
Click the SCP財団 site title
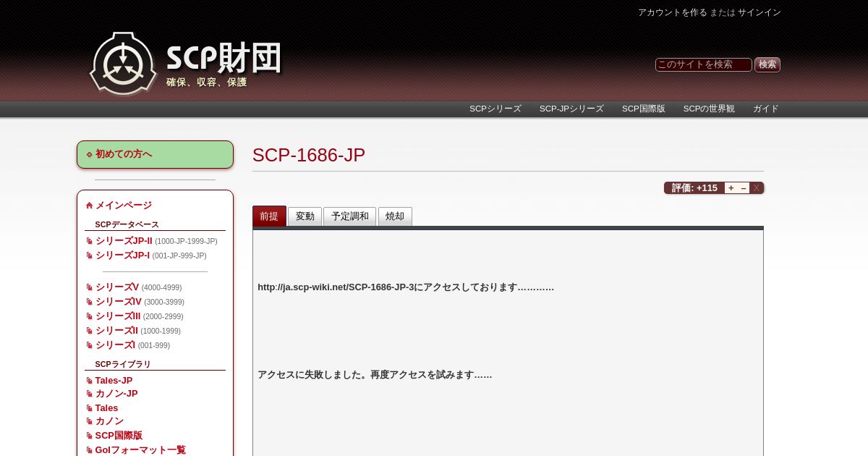(224, 59)
